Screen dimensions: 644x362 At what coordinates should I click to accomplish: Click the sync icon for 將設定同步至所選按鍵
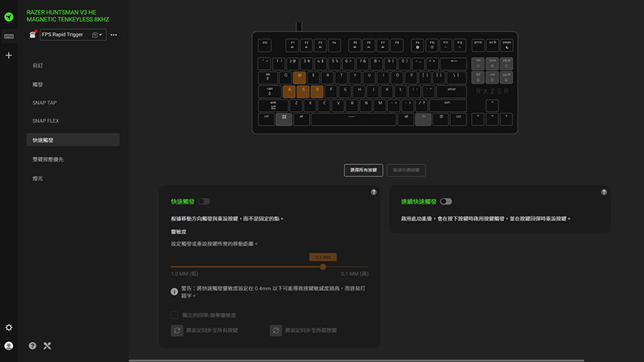point(275,331)
